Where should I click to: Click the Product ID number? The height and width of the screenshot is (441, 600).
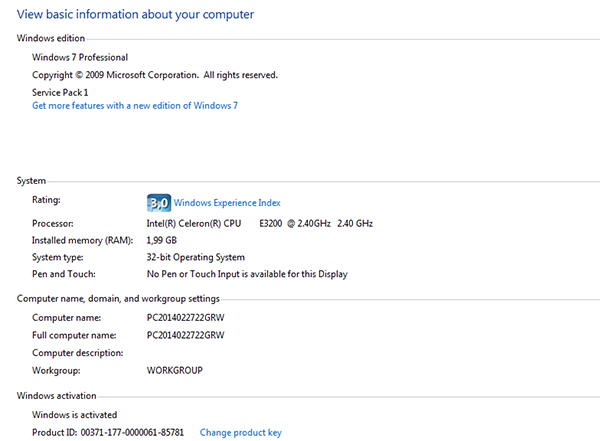[132, 433]
